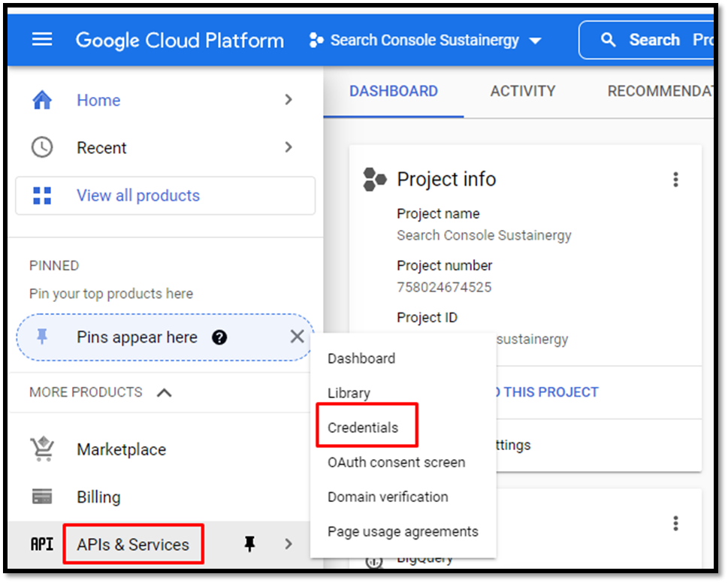Image resolution: width=728 pixels, height=583 pixels.
Task: Open the project selector dropdown
Action: coord(425,41)
